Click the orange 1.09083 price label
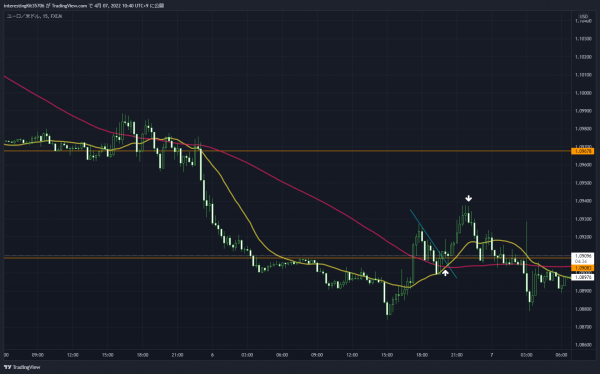The width and height of the screenshot is (600, 374). [x=583, y=268]
